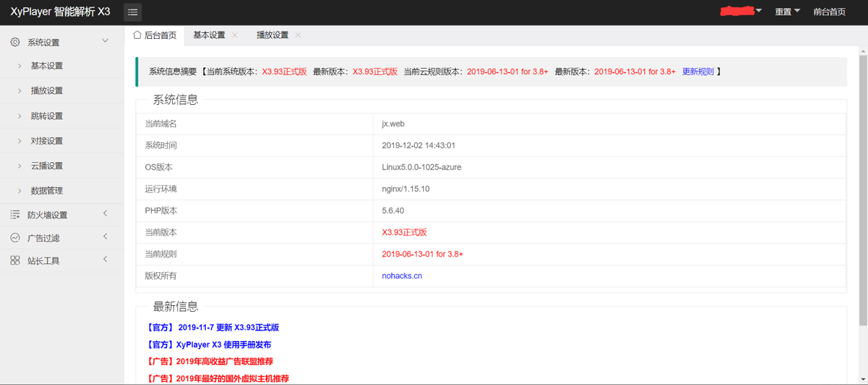Click the arrow beside 云播设置 in sidebar
The image size is (868, 385).
tap(20, 166)
